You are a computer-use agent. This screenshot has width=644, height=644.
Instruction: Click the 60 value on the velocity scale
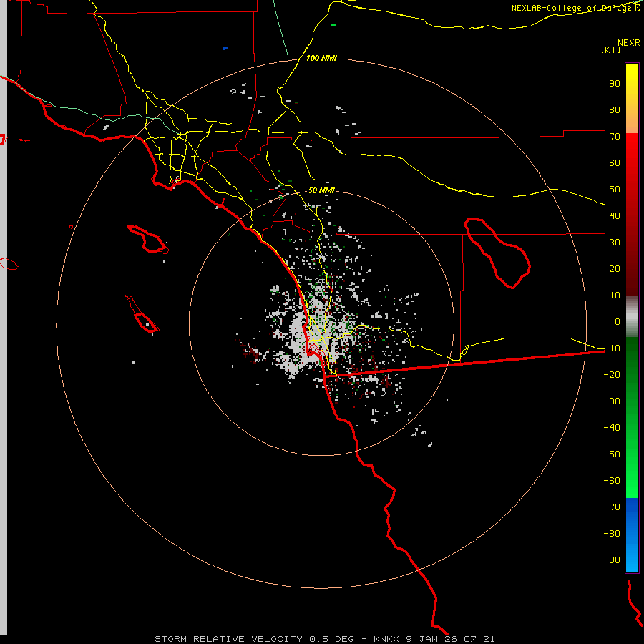[x=615, y=163]
